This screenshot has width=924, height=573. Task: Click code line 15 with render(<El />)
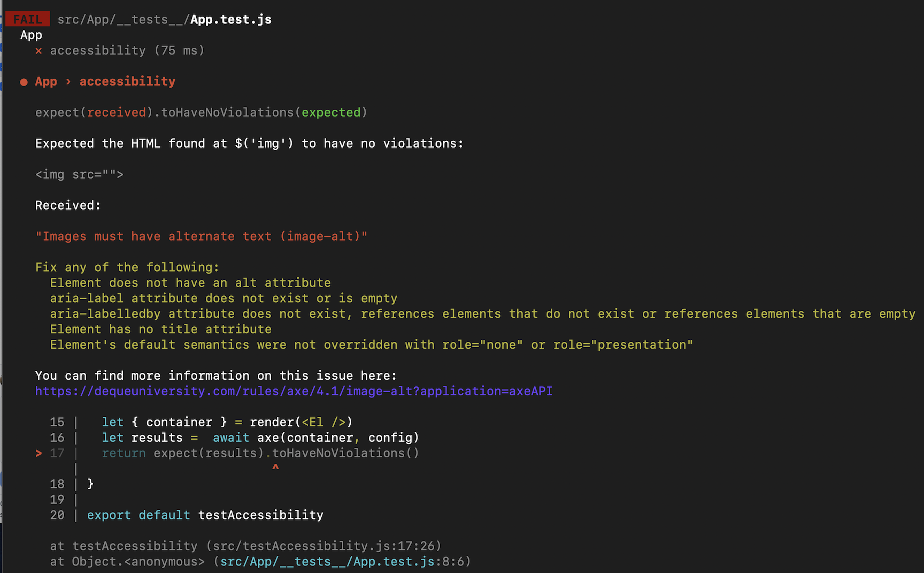point(201,422)
